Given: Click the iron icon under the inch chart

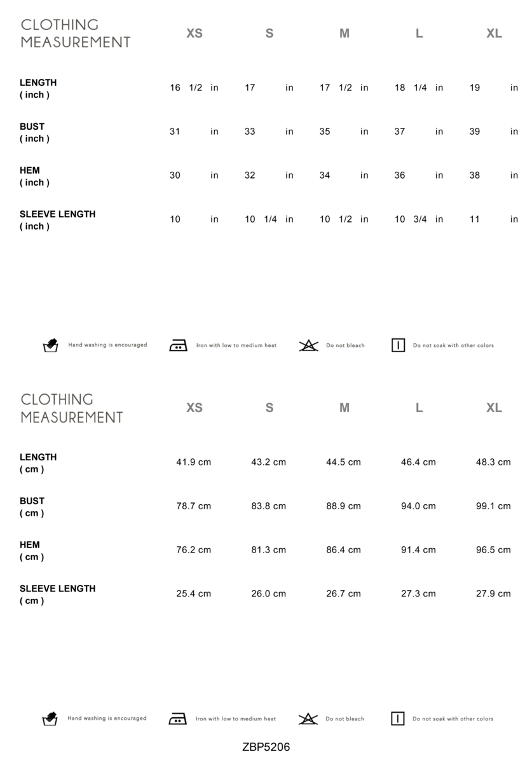Looking at the screenshot, I should (178, 346).
